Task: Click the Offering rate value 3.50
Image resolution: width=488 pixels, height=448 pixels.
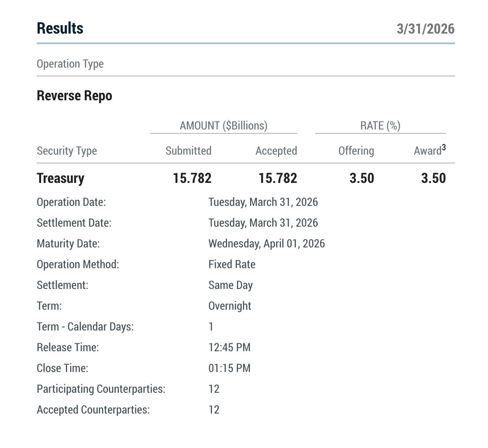Action: click(361, 178)
